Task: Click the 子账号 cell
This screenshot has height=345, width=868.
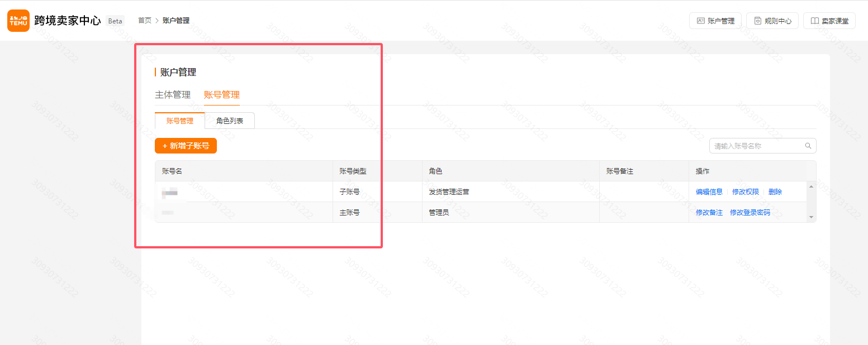Action: (378, 191)
